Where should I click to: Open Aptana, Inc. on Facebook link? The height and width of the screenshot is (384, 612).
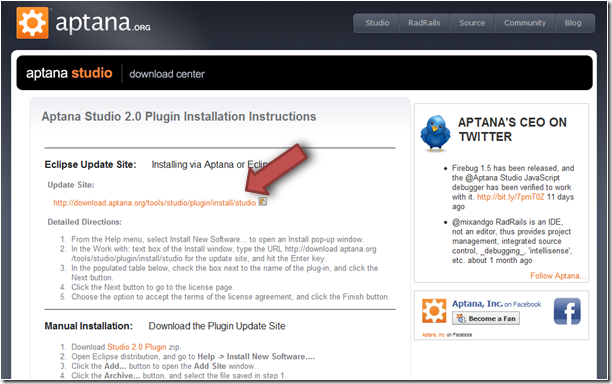click(496, 304)
